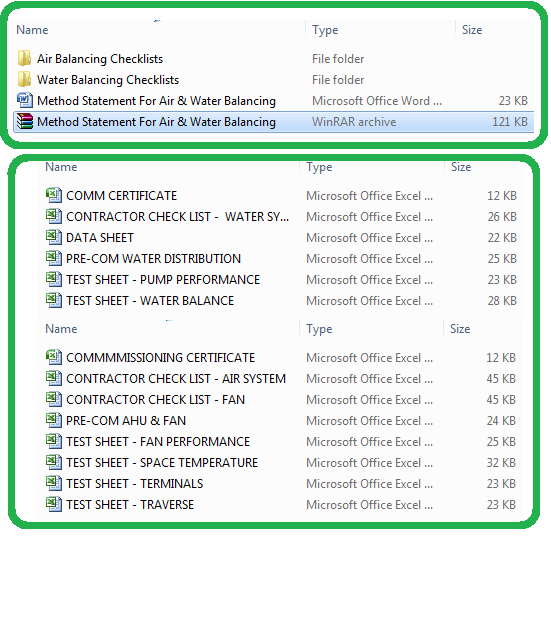
Task: Select 'TEST SHEET - SPACE TEMPERATURE' file name
Action: 162,463
